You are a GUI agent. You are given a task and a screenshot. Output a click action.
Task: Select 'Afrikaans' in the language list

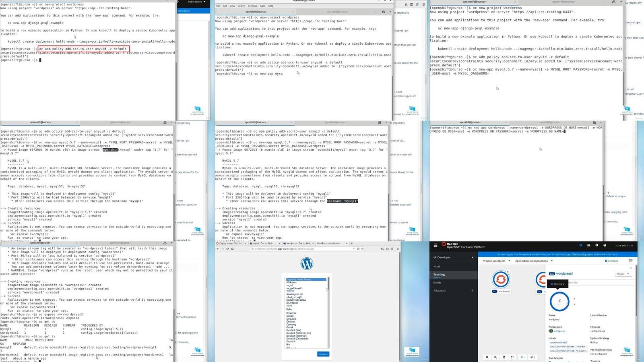[291, 282]
